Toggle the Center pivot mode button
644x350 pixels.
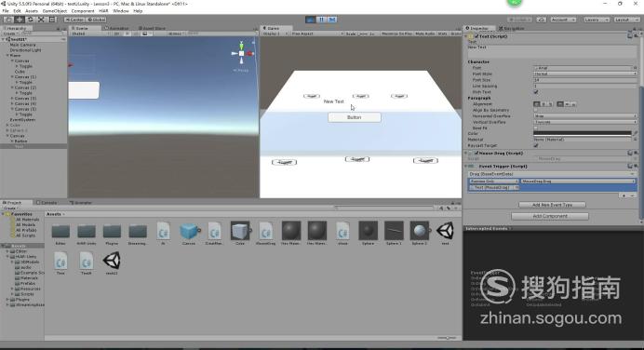74,20
